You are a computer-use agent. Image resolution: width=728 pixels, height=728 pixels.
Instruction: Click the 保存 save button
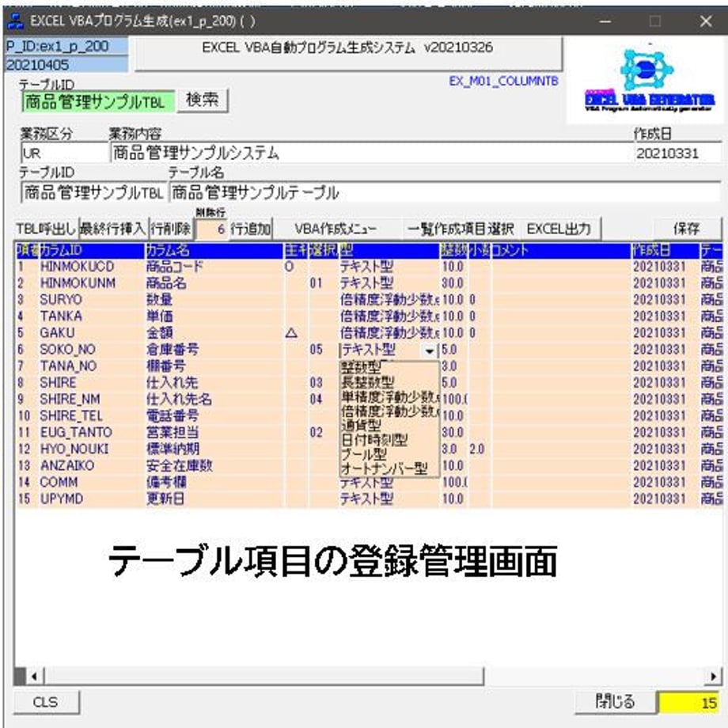(x=686, y=229)
